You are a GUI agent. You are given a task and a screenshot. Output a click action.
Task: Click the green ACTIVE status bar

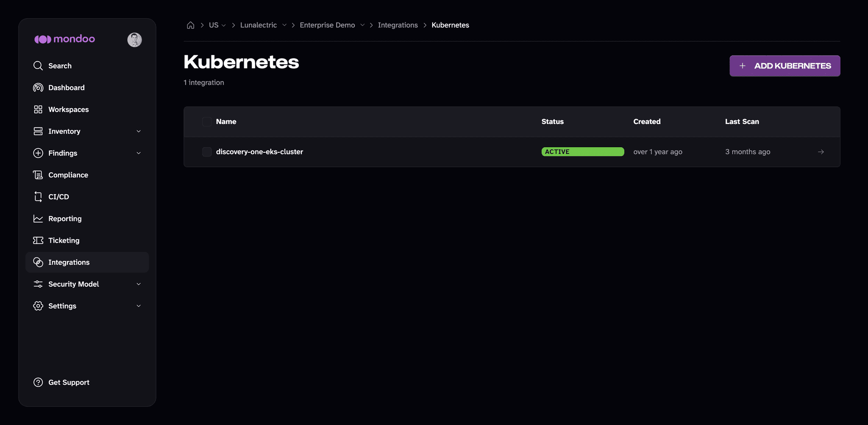[583, 152]
